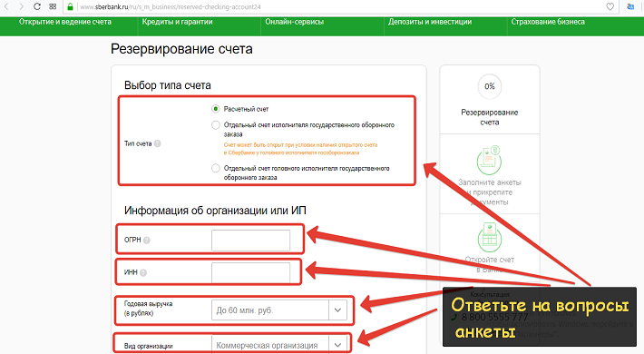644x354 pixels.
Task: Open Онлайн-сервисы menu
Action: 295,22
